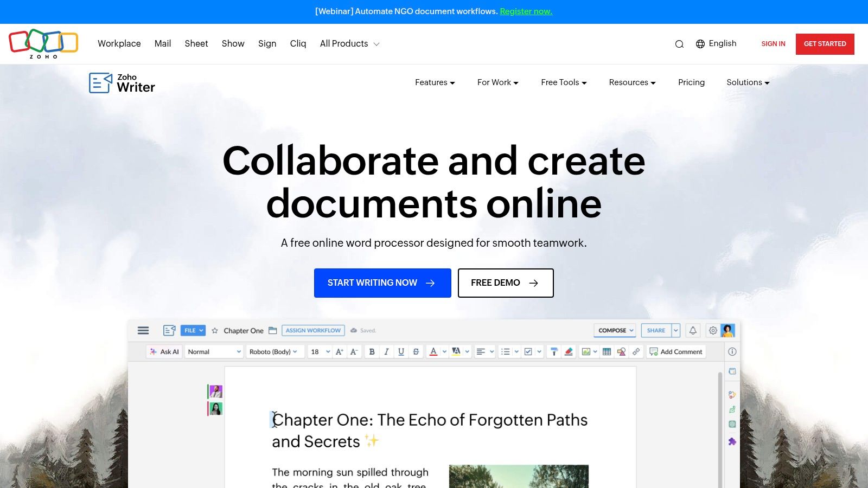Click the notification bell in the editor
868x488 pixels.
point(693,330)
